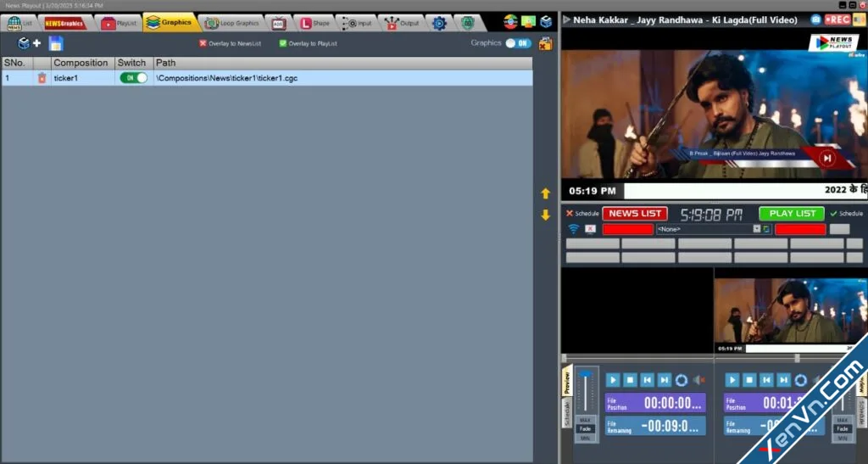This screenshot has height=464, width=868.
Task: Click the red NEWS LIST button
Action: click(635, 213)
